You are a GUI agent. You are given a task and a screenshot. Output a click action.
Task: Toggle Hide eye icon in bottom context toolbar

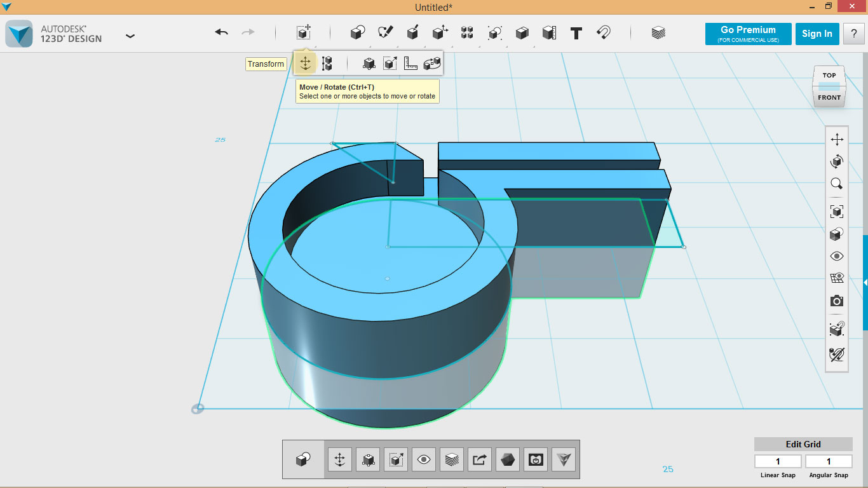(423, 459)
